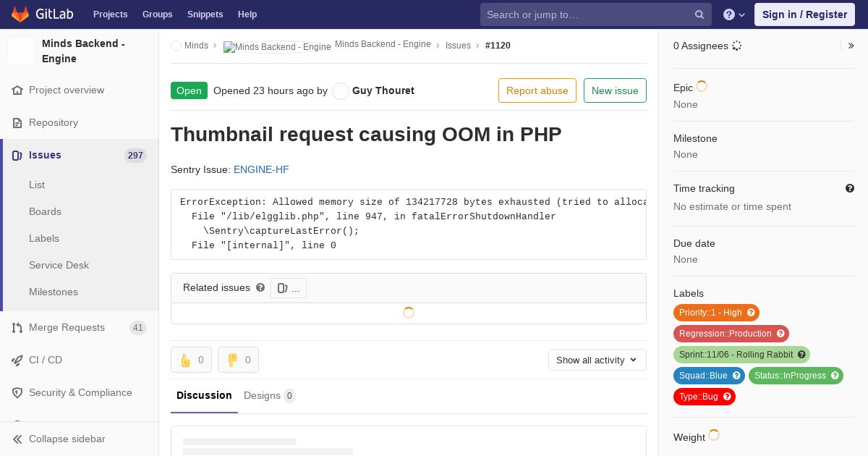Click the Issues count badge 297
Image resolution: width=868 pixels, height=456 pixels.
[x=135, y=156]
